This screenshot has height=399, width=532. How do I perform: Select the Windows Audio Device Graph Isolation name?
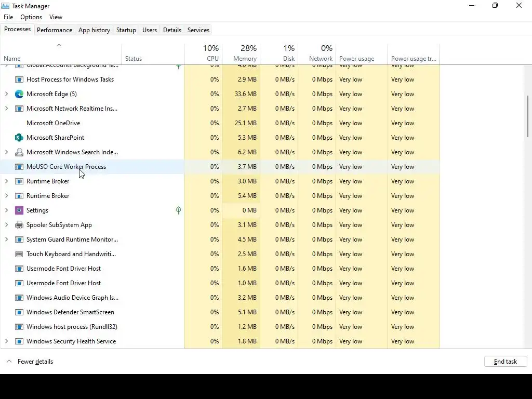point(72,298)
